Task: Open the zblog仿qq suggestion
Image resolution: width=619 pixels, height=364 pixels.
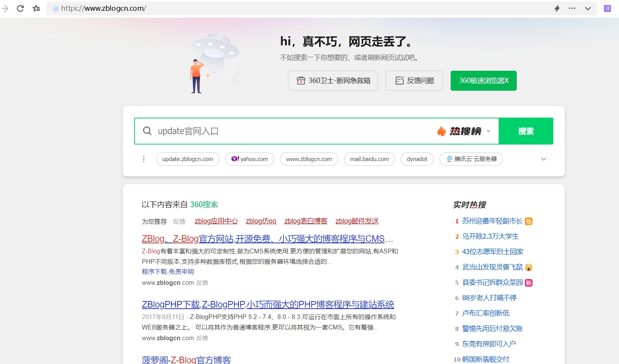Action: pyautogui.click(x=261, y=221)
